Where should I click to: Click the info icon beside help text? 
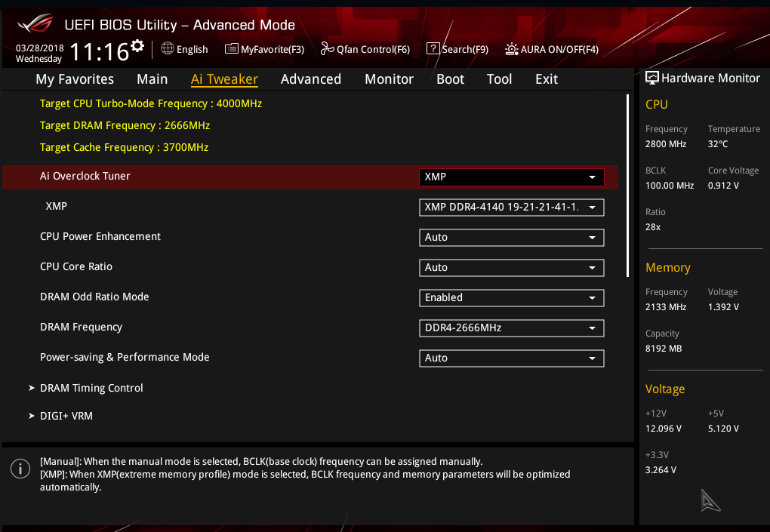click(x=20, y=469)
